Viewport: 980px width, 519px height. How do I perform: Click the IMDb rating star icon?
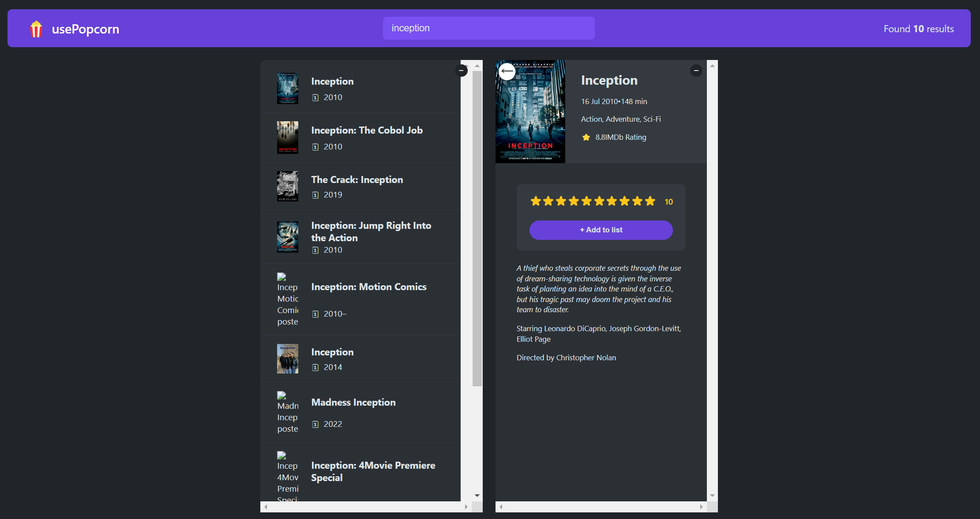[x=586, y=137]
